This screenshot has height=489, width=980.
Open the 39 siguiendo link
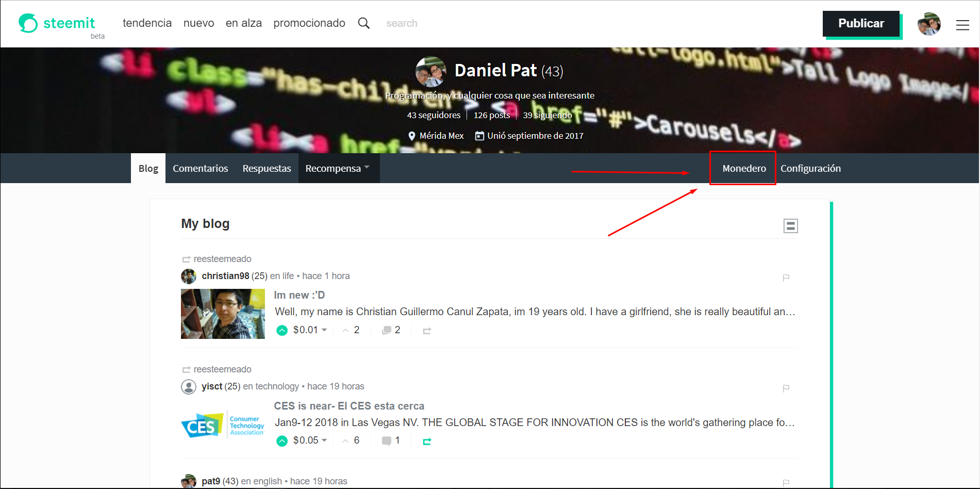tap(547, 115)
